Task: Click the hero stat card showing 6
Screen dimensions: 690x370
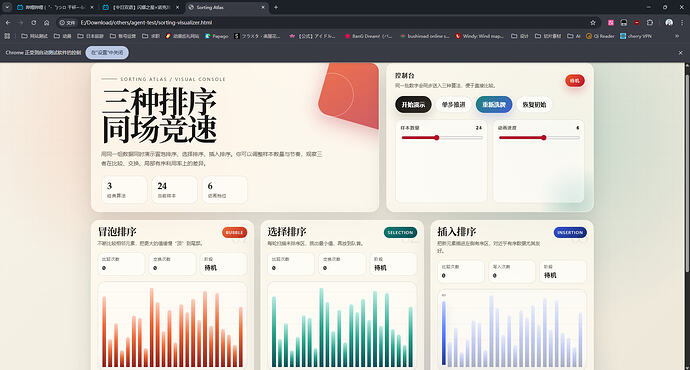Action: 225,190
